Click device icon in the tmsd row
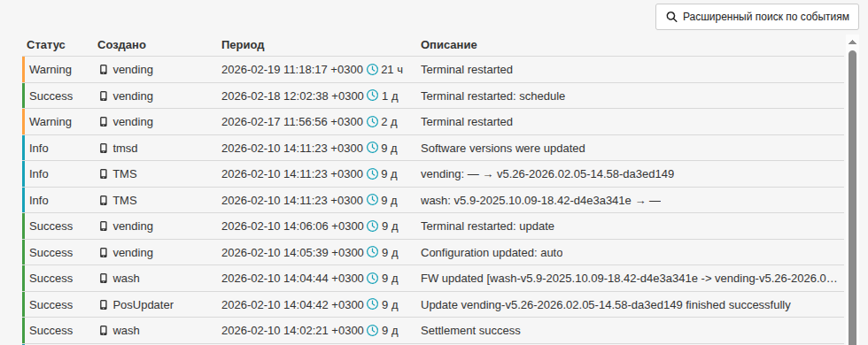The width and height of the screenshot is (868, 345). pos(104,149)
